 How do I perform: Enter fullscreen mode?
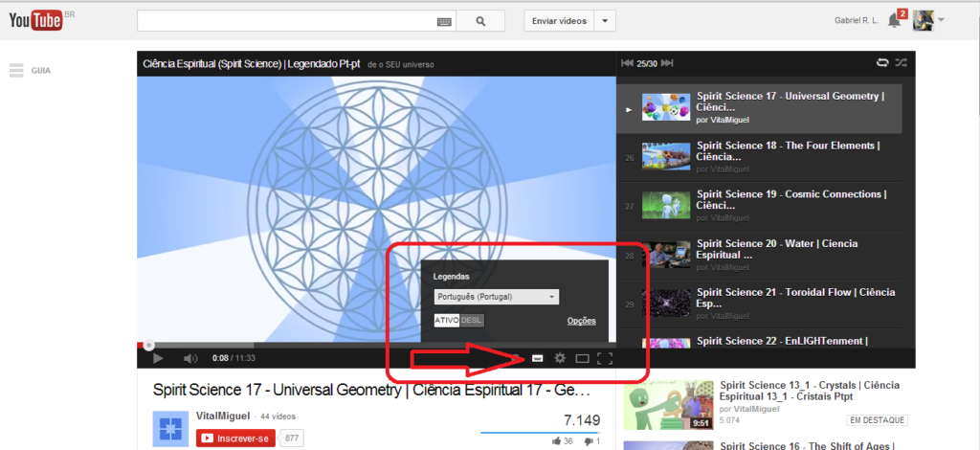tap(605, 358)
